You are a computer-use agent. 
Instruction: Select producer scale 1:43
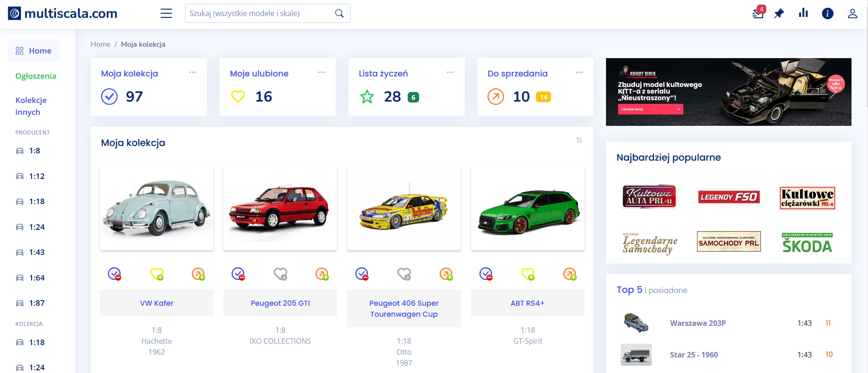tap(30, 252)
